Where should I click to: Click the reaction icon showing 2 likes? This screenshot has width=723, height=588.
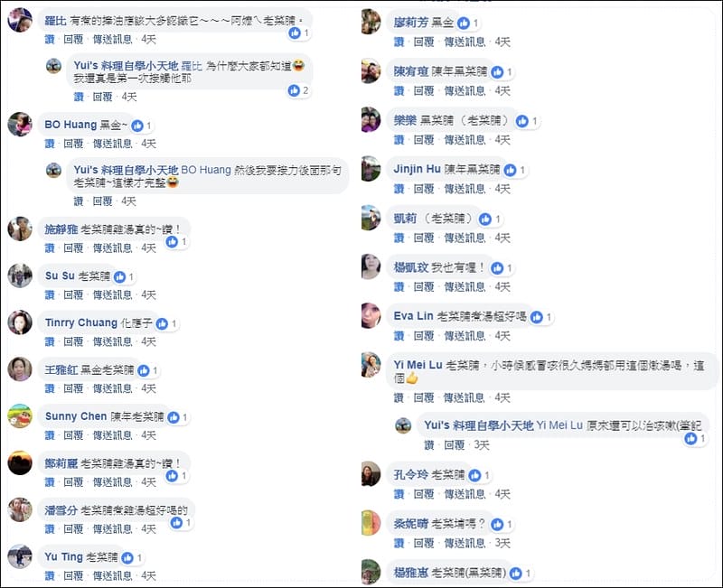[x=294, y=90]
